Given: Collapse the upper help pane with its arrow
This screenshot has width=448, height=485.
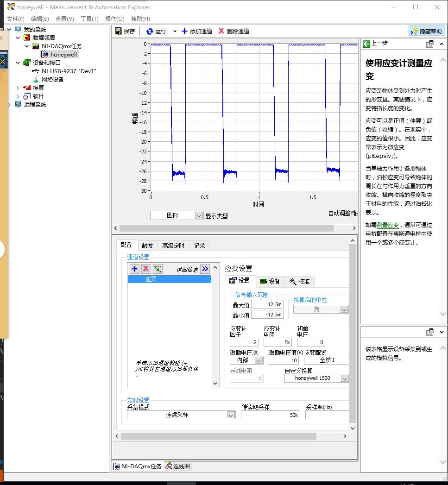Looking at the screenshot, I should coord(442,44).
